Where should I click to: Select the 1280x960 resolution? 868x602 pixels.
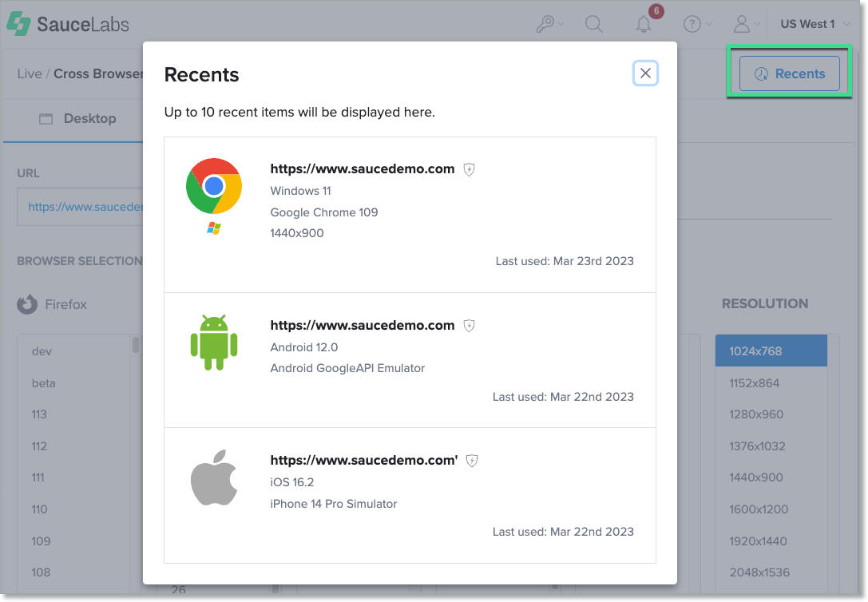click(755, 414)
